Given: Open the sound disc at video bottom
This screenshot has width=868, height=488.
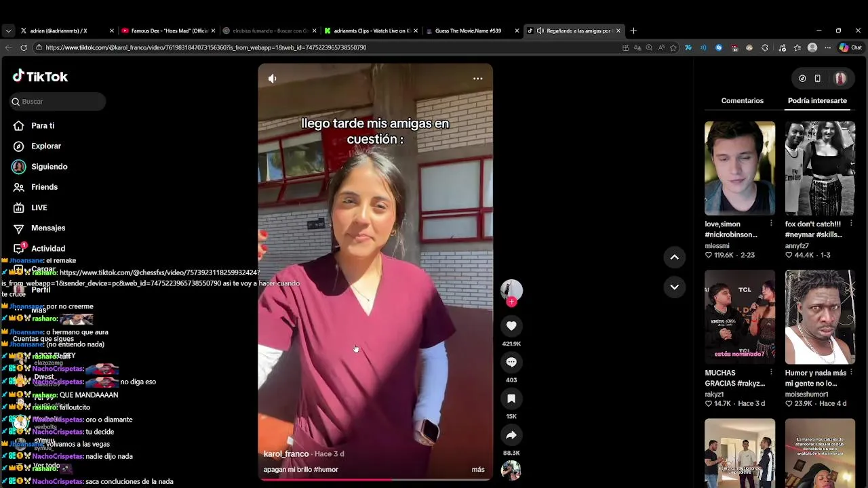Looking at the screenshot, I should (x=511, y=470).
